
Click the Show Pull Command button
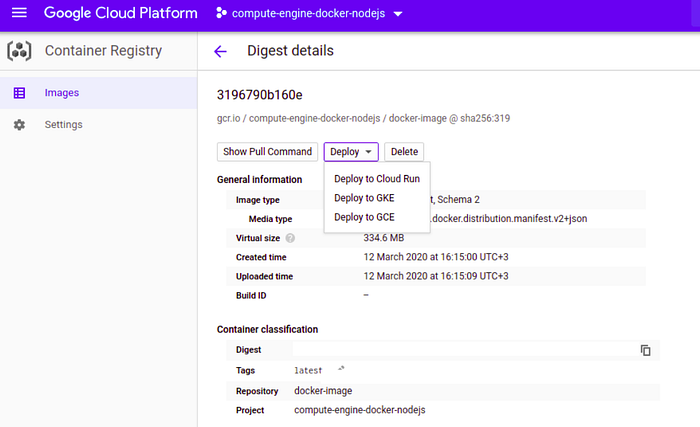267,152
